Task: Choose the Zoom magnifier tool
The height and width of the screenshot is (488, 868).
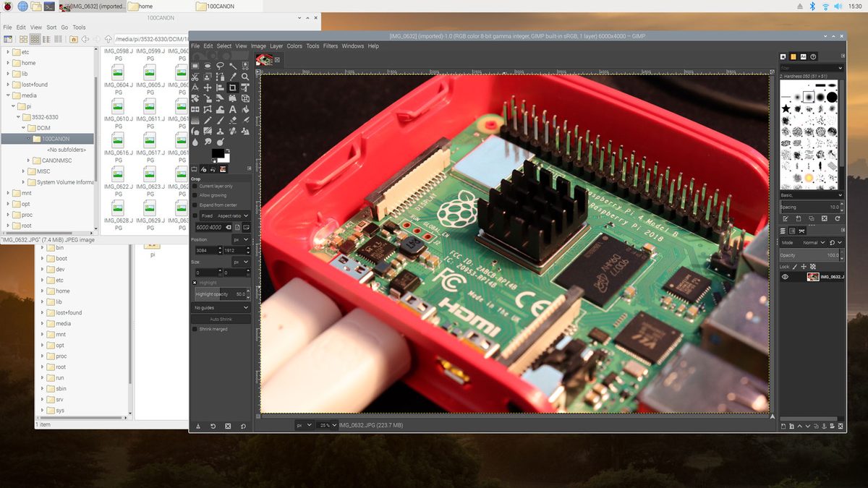Action: [245, 77]
